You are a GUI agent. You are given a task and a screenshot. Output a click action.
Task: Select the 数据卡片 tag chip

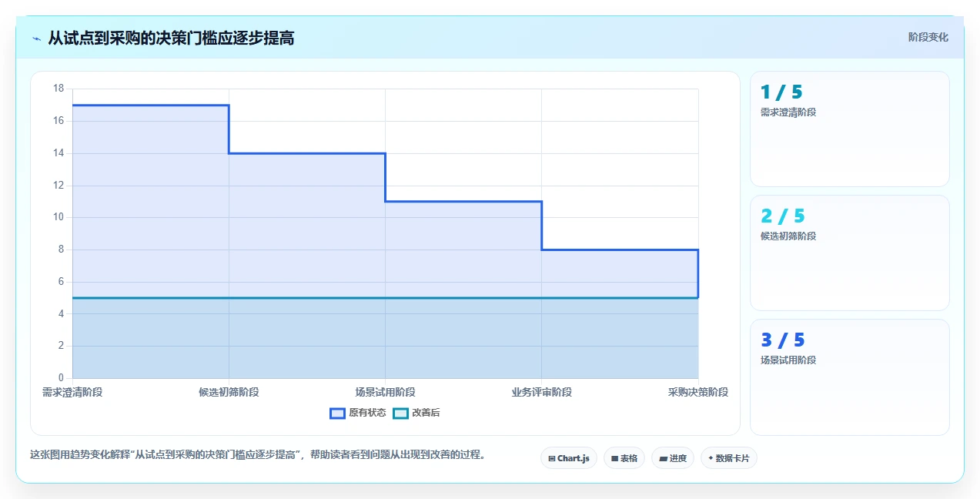729,458
